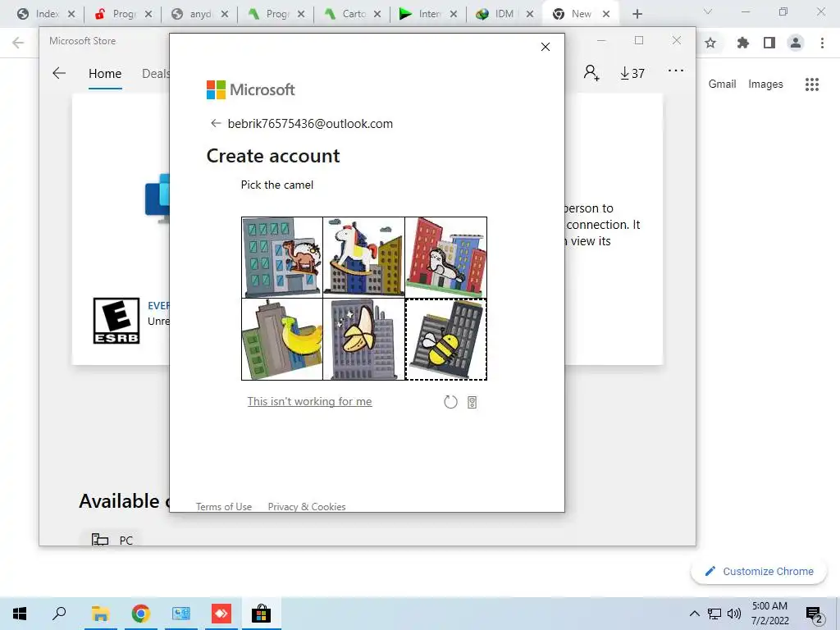
Task: Open volume control in system tray
Action: [x=734, y=614]
